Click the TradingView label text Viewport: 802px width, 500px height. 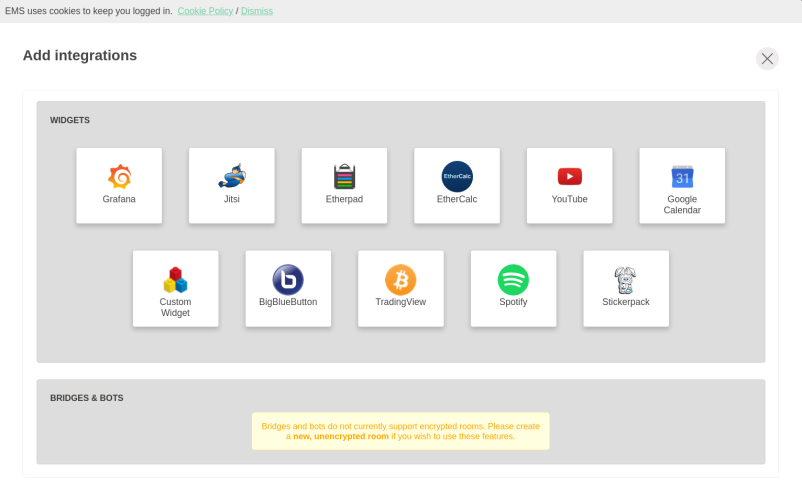[400, 302]
